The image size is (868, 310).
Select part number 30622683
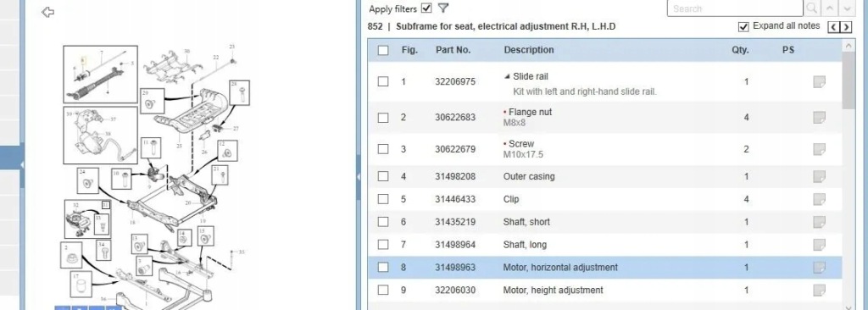(455, 118)
